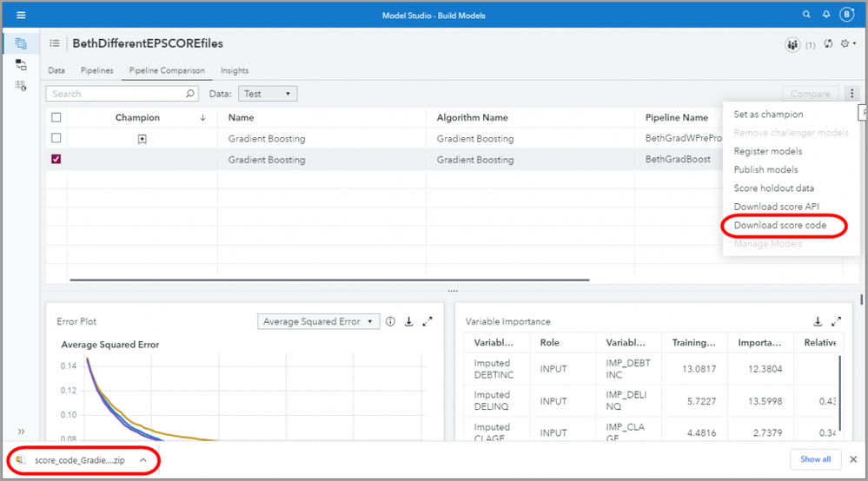The width and height of the screenshot is (868, 481).
Task: Download the Variable Importance table
Action: click(818, 321)
